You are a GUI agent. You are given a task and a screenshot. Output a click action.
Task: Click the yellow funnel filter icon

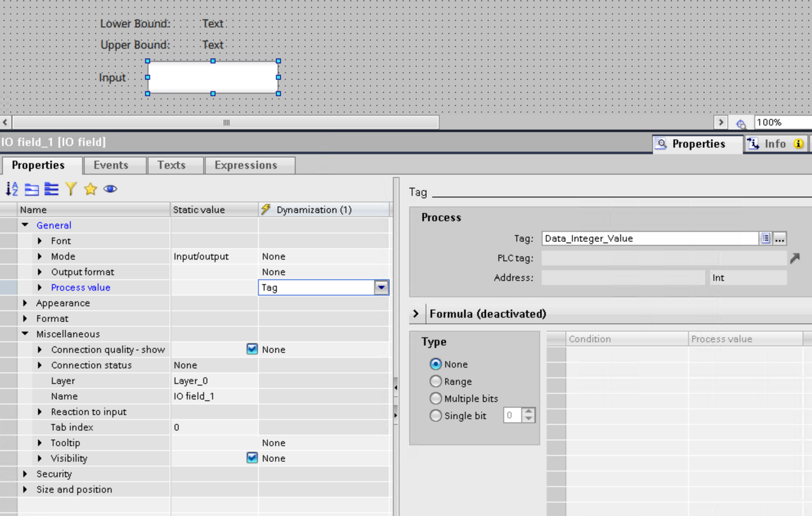pyautogui.click(x=71, y=189)
